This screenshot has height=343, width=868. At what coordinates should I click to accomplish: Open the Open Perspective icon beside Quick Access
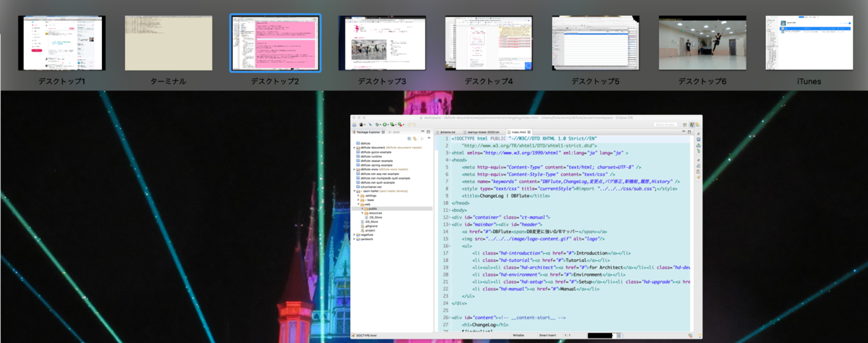tap(685, 124)
